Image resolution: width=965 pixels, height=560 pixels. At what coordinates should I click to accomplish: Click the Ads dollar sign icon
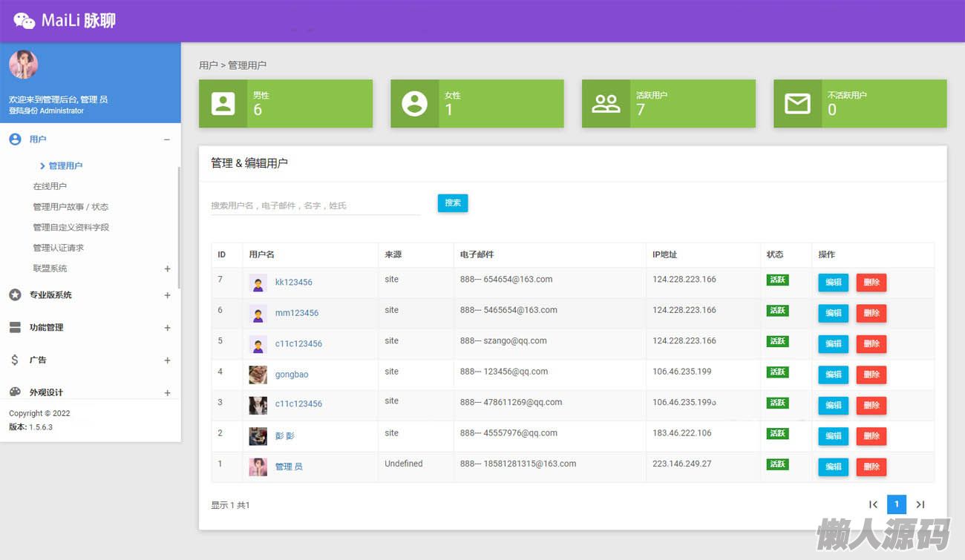[x=15, y=360]
